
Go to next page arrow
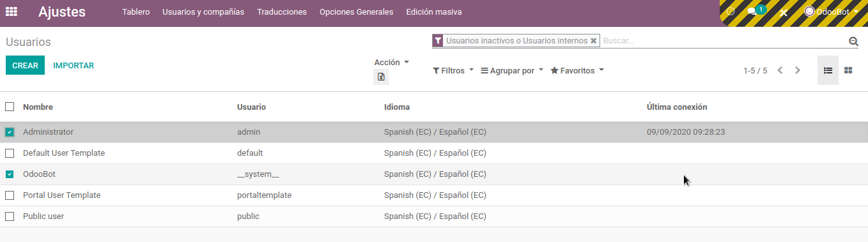point(798,70)
